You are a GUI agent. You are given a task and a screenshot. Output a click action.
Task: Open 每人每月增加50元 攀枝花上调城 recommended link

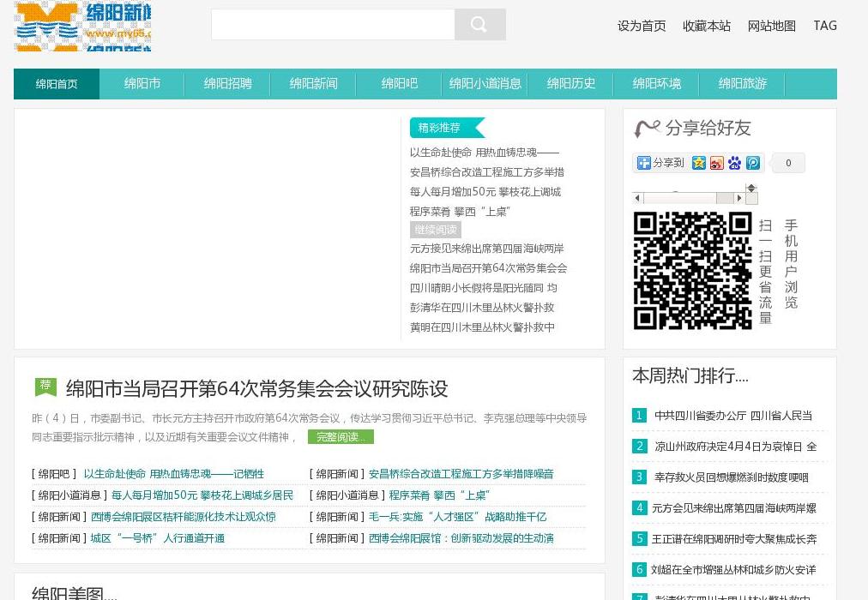tap(485, 192)
